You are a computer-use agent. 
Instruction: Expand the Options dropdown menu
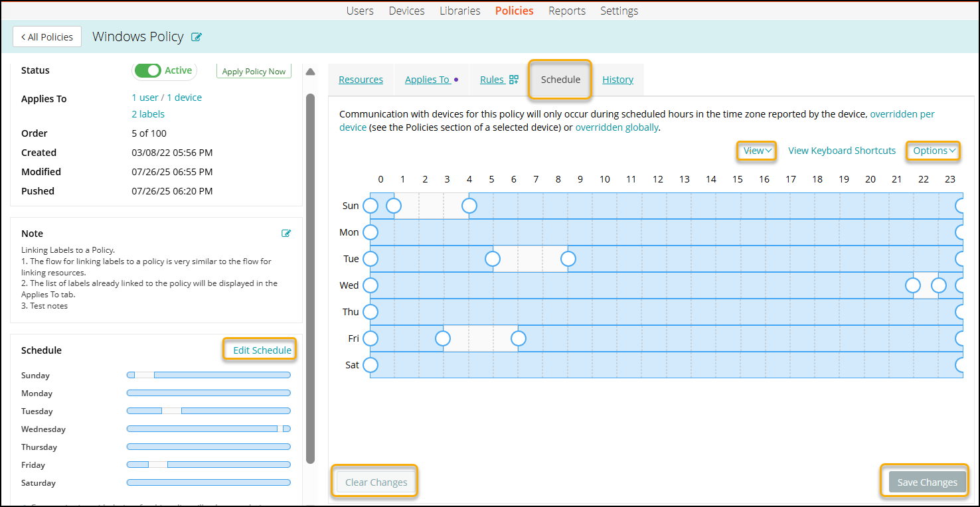click(x=934, y=151)
